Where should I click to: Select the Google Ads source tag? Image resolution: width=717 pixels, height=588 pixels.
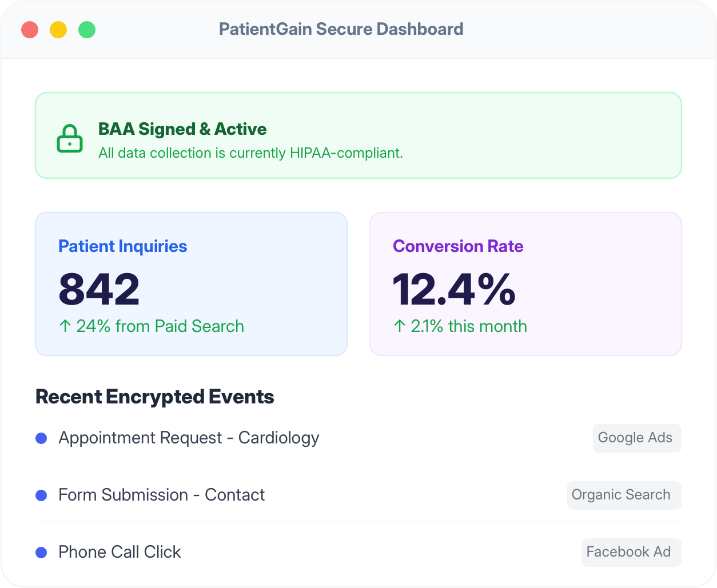pyautogui.click(x=637, y=438)
